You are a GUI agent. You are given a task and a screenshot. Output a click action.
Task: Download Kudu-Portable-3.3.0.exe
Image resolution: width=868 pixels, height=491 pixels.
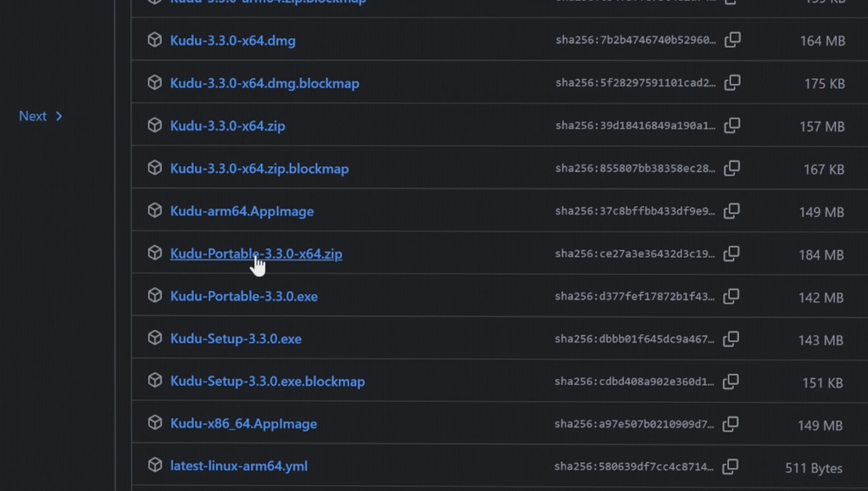tap(243, 296)
